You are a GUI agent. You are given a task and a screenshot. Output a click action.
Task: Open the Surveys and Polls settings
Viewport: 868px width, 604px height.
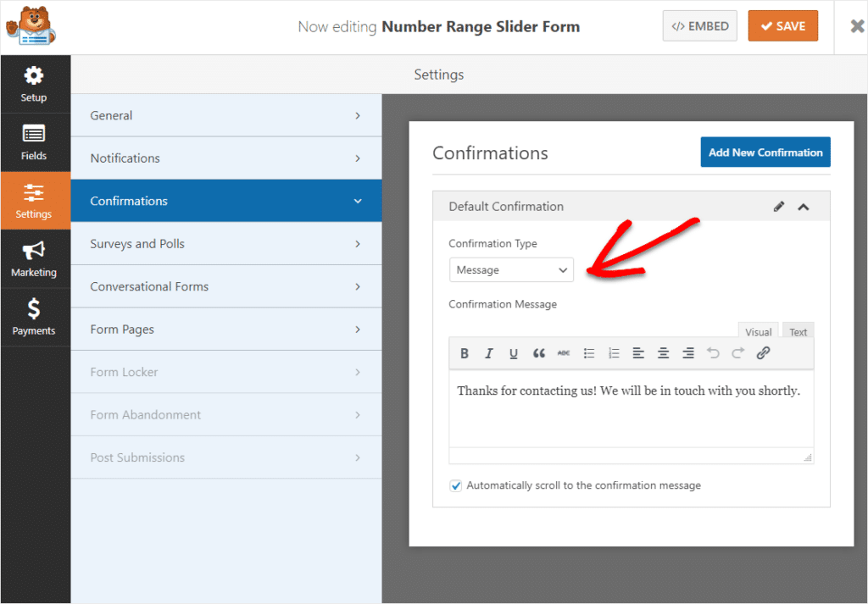point(225,243)
